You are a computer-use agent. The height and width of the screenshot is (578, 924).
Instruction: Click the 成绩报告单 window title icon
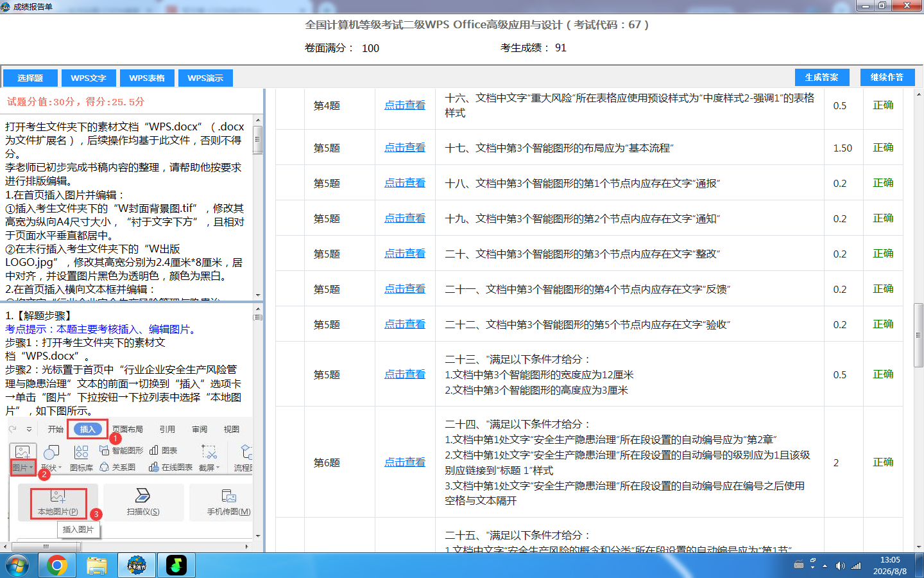[6, 6]
